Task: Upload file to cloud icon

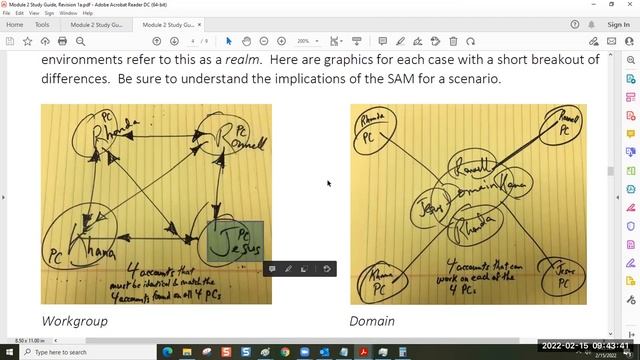Action: pos(45,41)
